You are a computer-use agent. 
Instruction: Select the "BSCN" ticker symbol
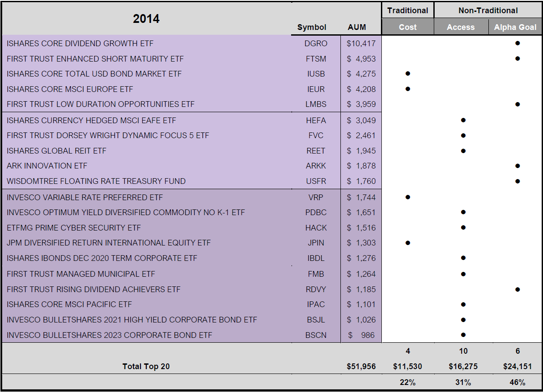pos(316,335)
